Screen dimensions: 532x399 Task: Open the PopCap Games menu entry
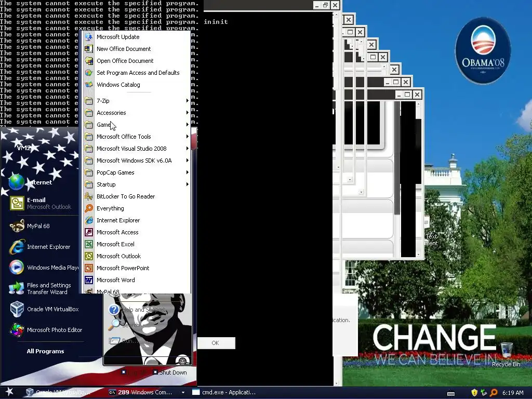point(137,172)
